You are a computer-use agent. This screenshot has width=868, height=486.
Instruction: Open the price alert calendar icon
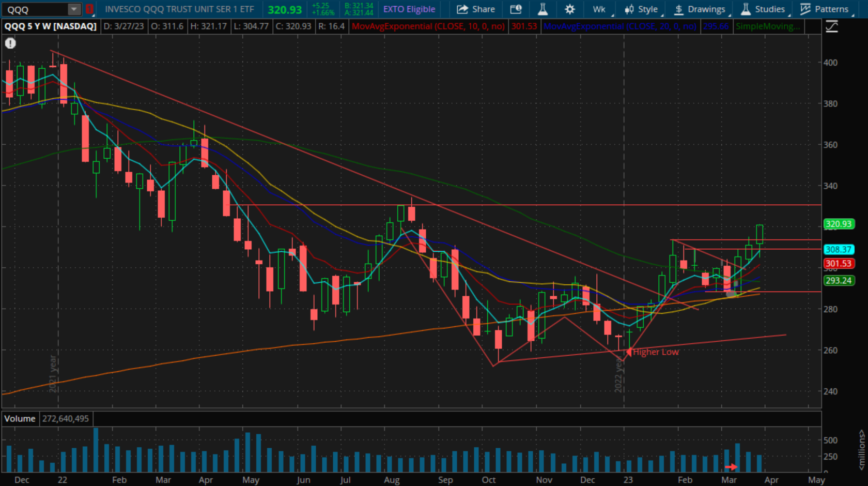tap(516, 9)
